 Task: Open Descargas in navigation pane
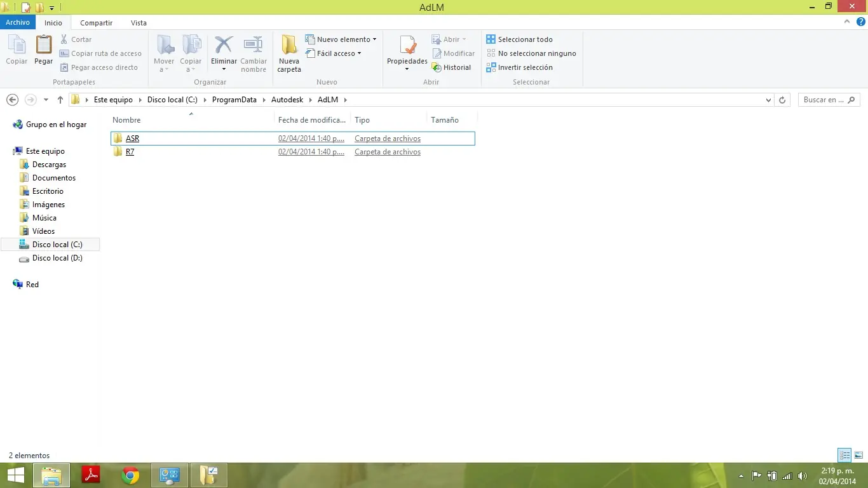click(43, 165)
